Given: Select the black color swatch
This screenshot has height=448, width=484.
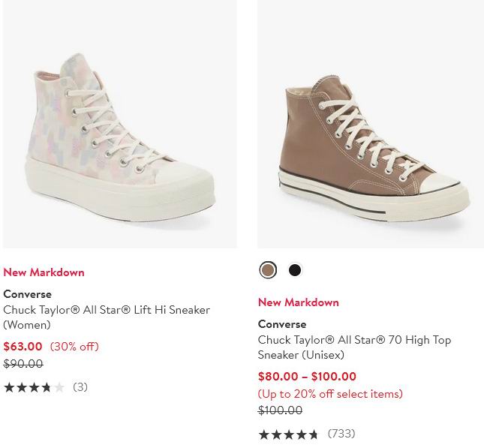Looking at the screenshot, I should click(295, 270).
